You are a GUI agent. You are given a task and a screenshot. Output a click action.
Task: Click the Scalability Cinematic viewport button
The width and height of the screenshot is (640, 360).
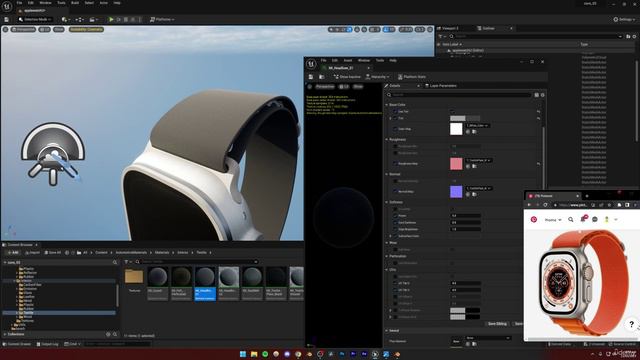point(86,29)
